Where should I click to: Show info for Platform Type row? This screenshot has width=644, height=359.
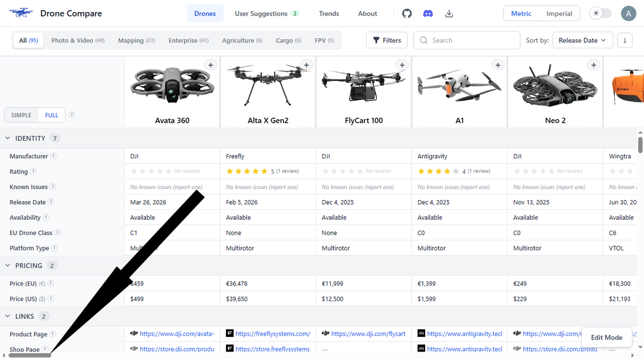(54, 248)
